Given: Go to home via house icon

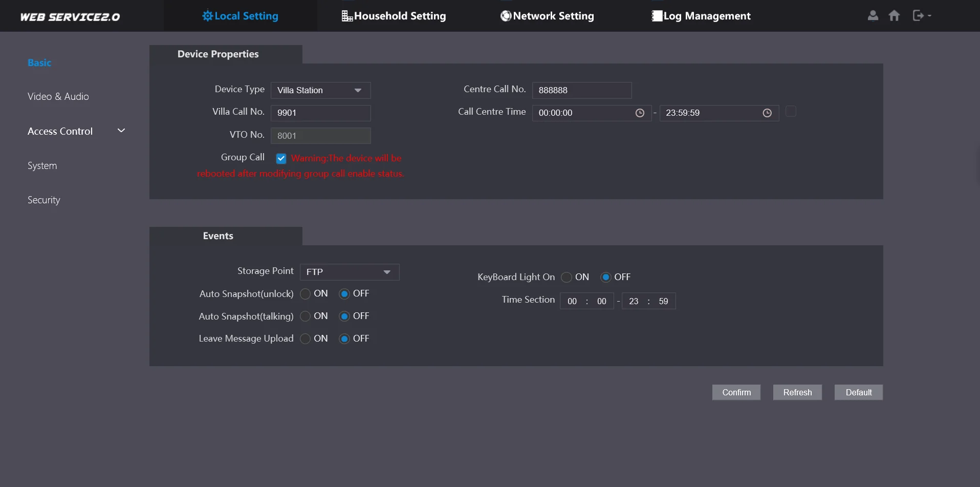Looking at the screenshot, I should 894,15.
